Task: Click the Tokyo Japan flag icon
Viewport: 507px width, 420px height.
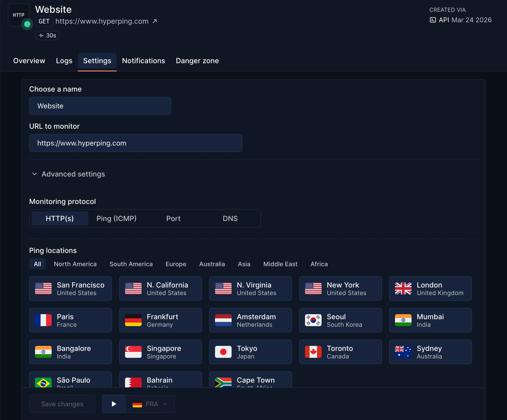Action: 223,352
